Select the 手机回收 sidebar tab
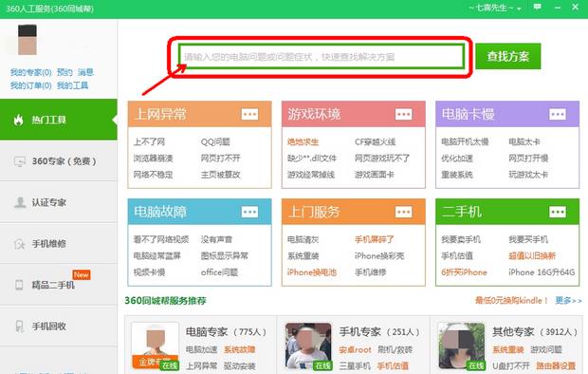This screenshot has width=588, height=374. coord(59,327)
